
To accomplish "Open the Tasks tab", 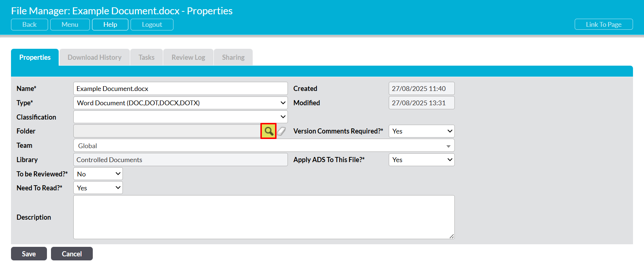I will pos(146,58).
